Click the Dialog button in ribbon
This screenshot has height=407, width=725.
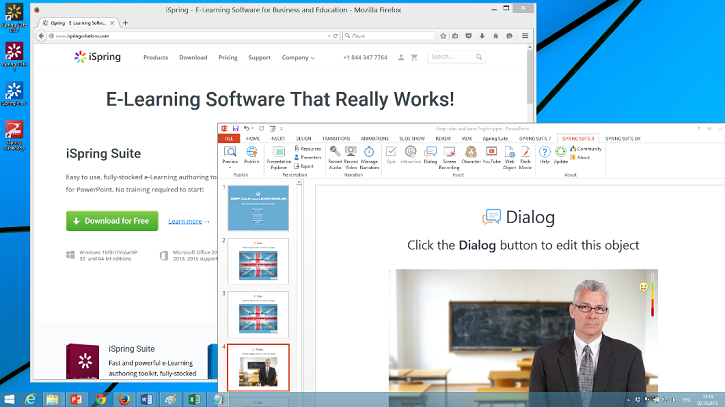pyautogui.click(x=430, y=155)
